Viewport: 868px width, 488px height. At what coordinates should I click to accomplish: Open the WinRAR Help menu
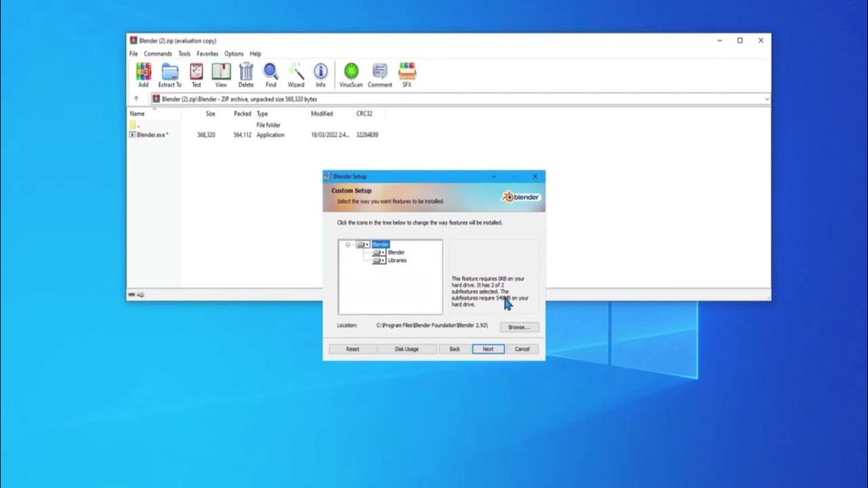[x=255, y=54]
